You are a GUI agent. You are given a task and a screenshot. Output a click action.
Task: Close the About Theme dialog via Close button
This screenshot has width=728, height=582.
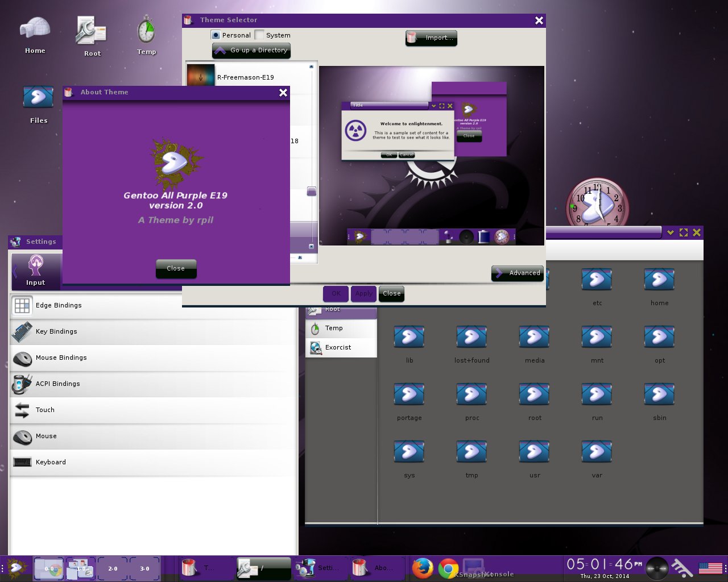176,269
